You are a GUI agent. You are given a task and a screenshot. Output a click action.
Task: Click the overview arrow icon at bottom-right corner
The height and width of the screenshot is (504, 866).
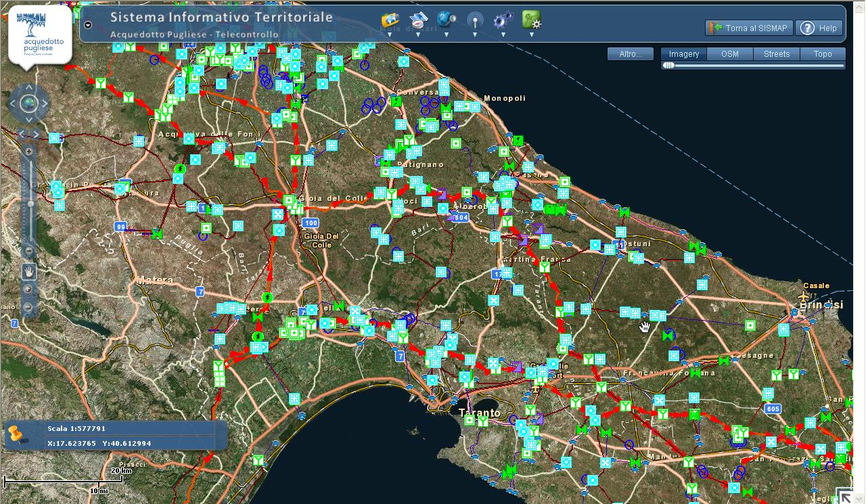click(846, 496)
